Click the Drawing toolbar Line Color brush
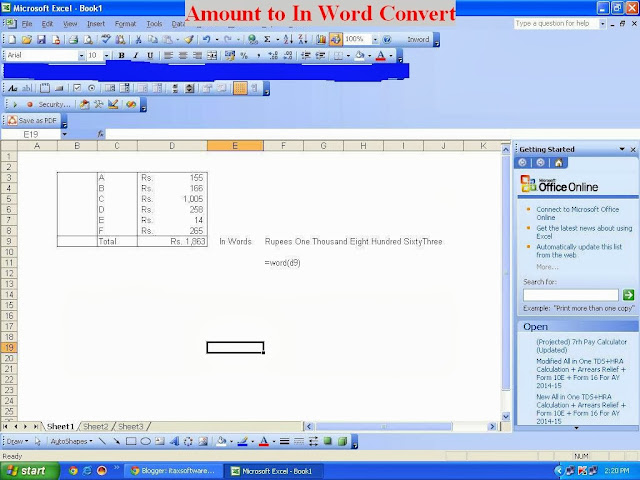 pos(242,441)
